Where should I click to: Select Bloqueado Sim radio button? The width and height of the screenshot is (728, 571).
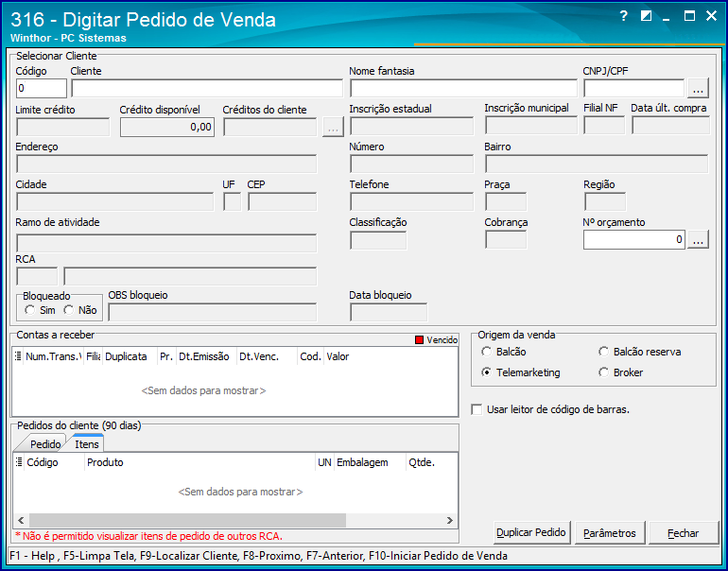29,310
